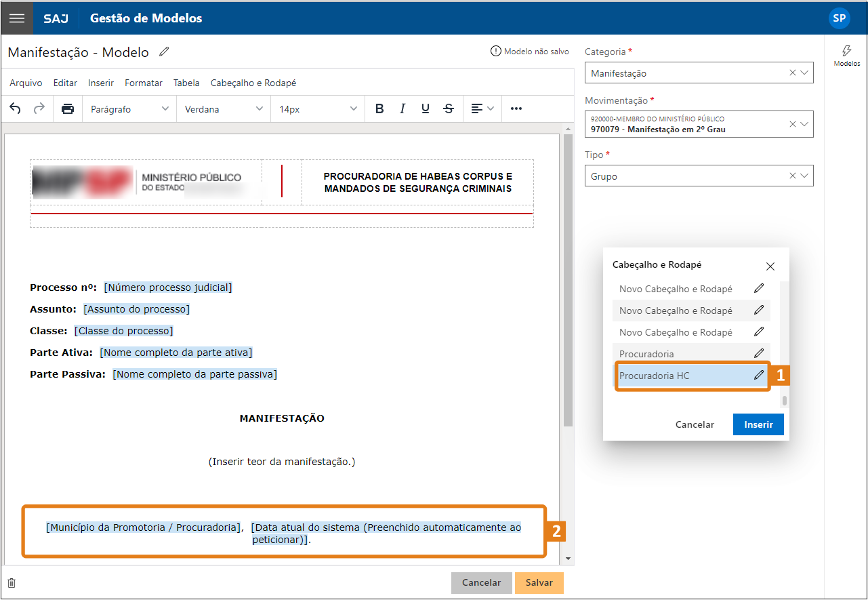This screenshot has height=600, width=868.
Task: Delete model using trash icon
Action: tap(12, 583)
